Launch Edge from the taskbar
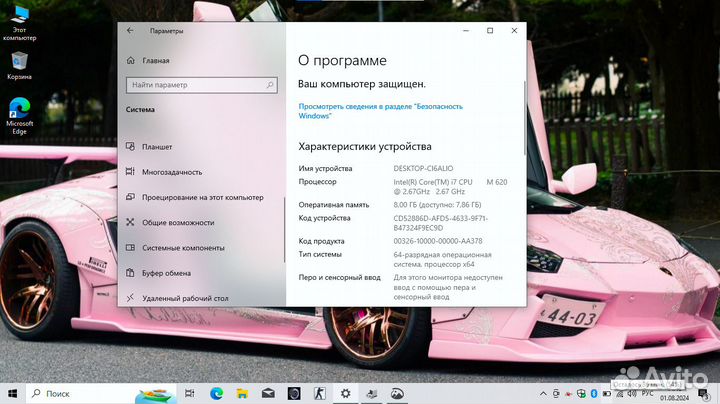This screenshot has height=404, width=720. (216, 393)
